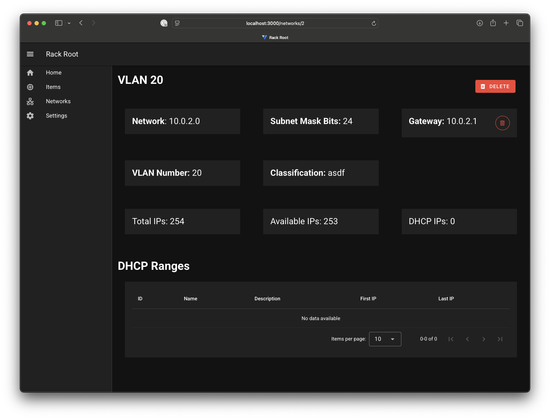550x419 pixels.
Task: Click the Classification: asdf card
Action: (x=321, y=173)
